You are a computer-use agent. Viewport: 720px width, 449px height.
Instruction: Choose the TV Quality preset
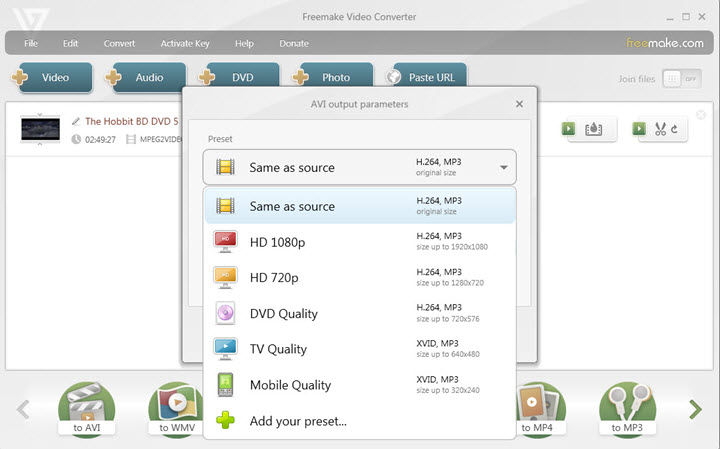[x=360, y=349]
